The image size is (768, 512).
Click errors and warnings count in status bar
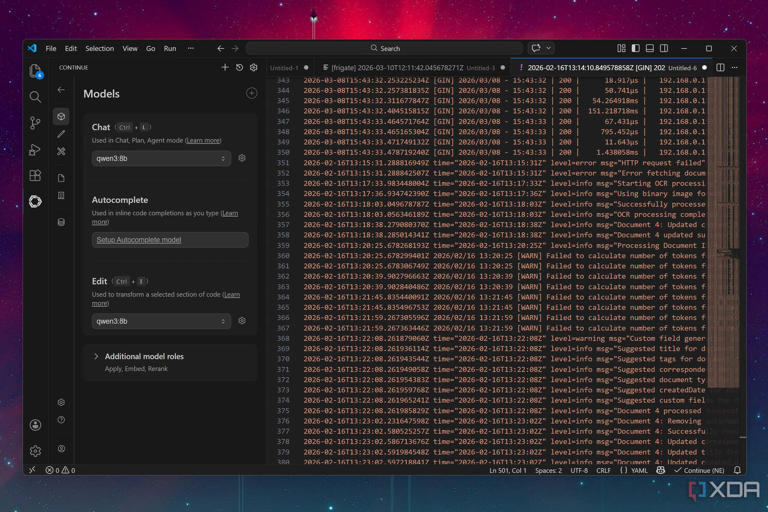pyautogui.click(x=60, y=470)
